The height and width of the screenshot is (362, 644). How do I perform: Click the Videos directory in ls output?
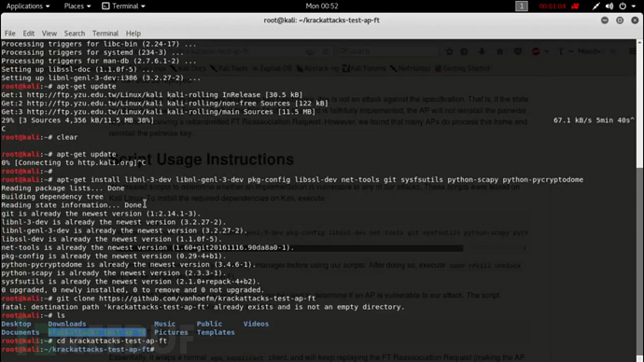tap(256, 324)
